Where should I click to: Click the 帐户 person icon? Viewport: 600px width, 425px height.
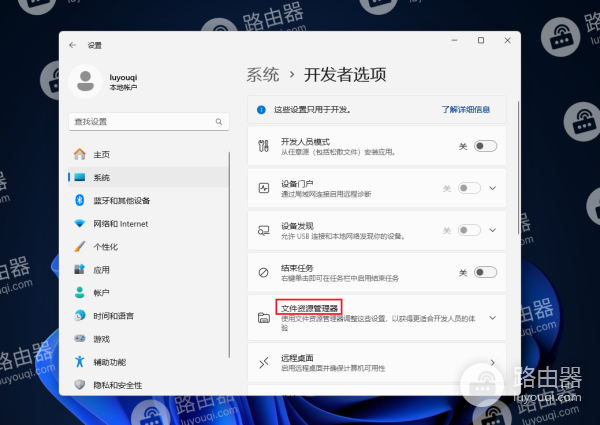(80, 293)
